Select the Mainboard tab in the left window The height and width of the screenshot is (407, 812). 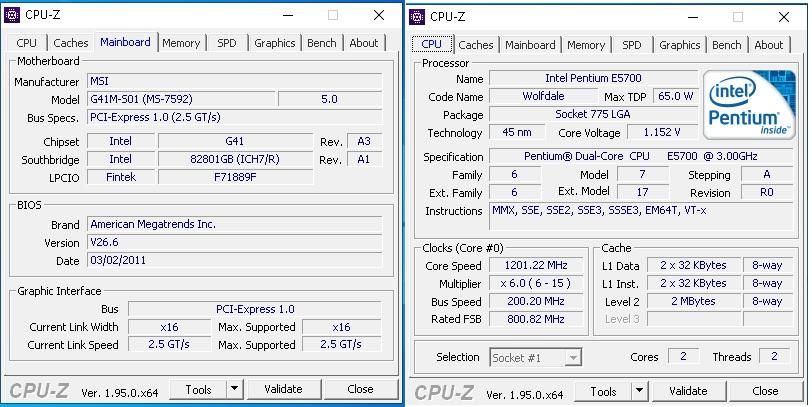click(125, 42)
